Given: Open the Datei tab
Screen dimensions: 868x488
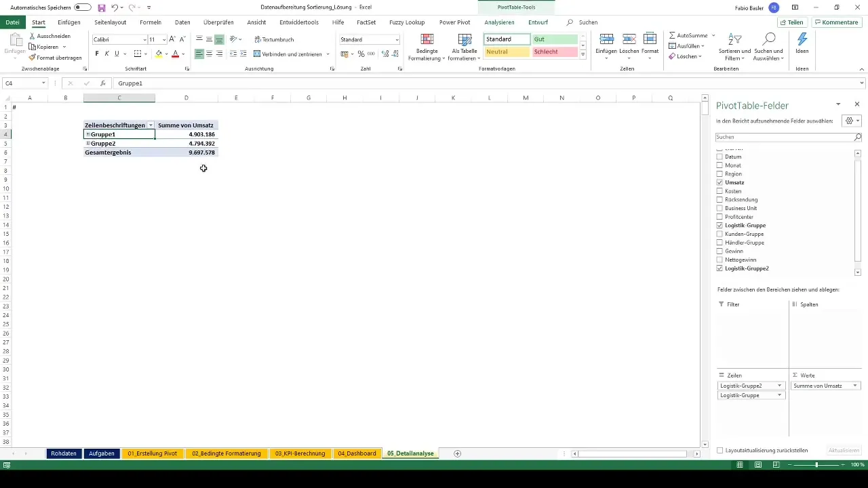Looking at the screenshot, I should point(12,22).
